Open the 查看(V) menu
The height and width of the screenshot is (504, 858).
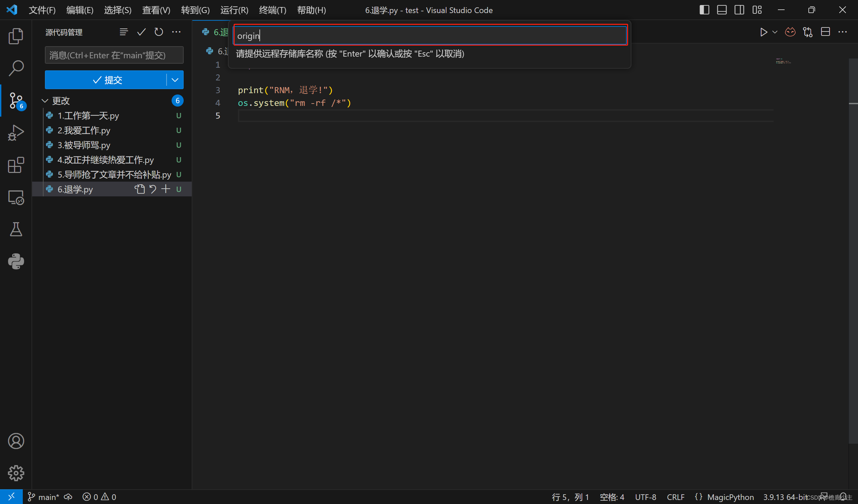pos(156,10)
